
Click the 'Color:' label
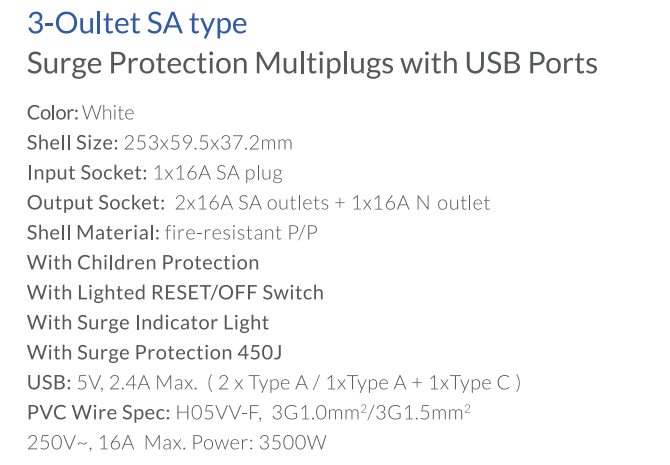coord(53,113)
